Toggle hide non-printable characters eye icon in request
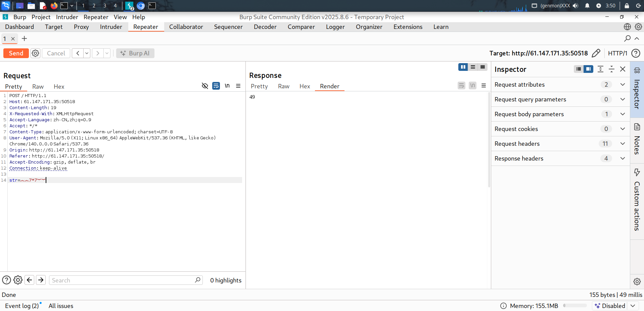 pyautogui.click(x=205, y=86)
